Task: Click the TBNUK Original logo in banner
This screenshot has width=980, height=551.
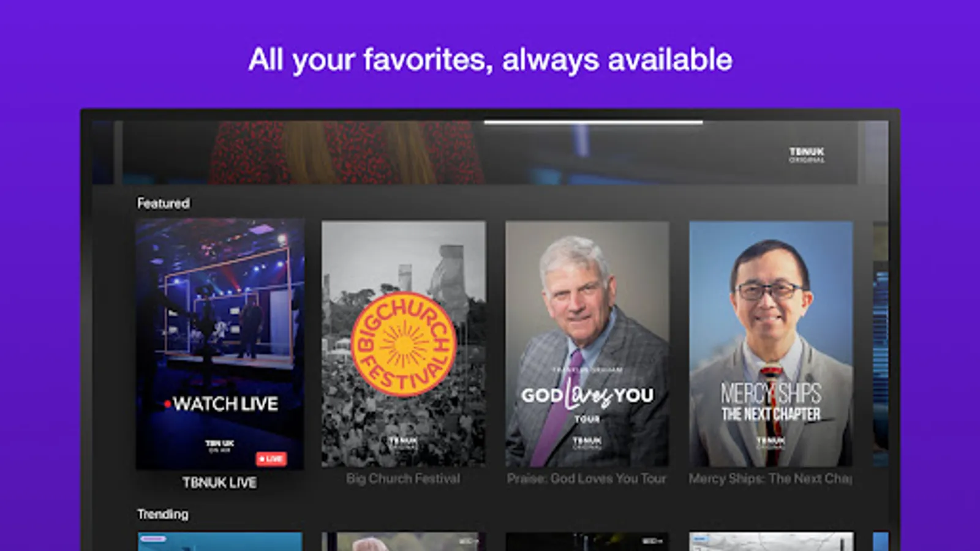Action: coord(807,154)
